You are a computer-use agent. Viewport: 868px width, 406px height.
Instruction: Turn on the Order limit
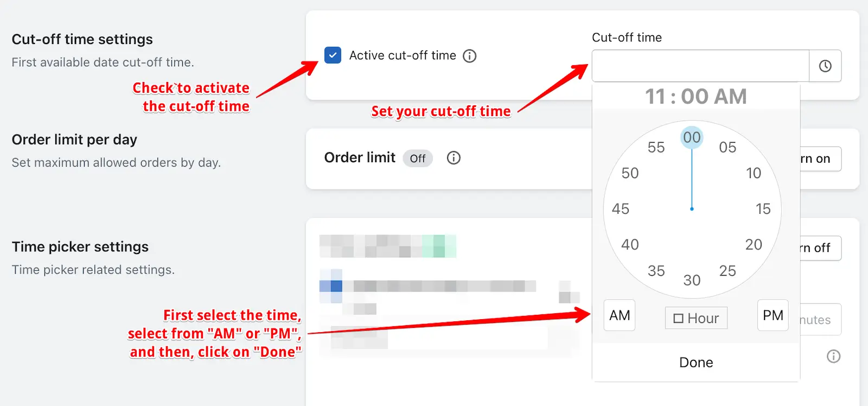click(821, 159)
